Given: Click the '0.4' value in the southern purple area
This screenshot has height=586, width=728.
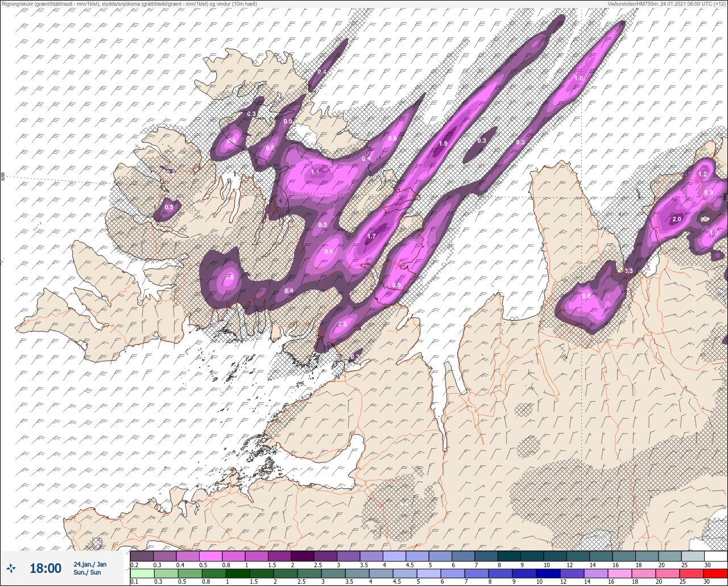Looking at the screenshot, I should coord(289,291).
